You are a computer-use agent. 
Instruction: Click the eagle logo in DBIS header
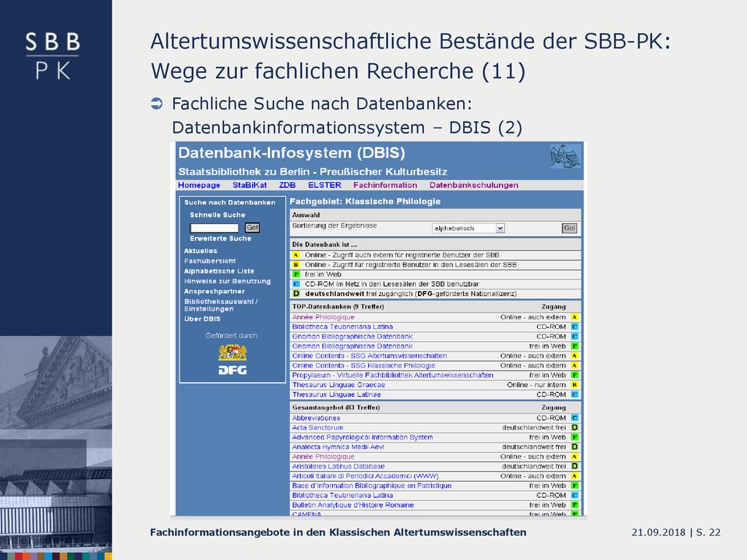coord(565,156)
